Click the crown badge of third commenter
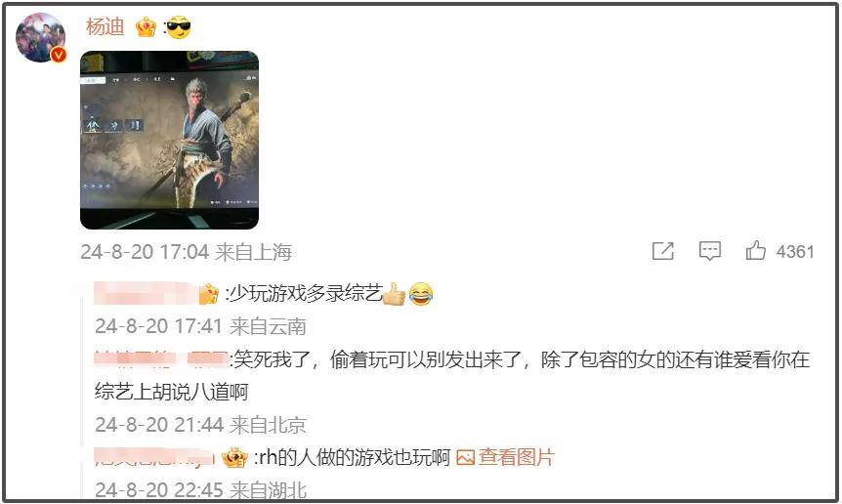Image resolution: width=842 pixels, height=504 pixels. pyautogui.click(x=234, y=458)
